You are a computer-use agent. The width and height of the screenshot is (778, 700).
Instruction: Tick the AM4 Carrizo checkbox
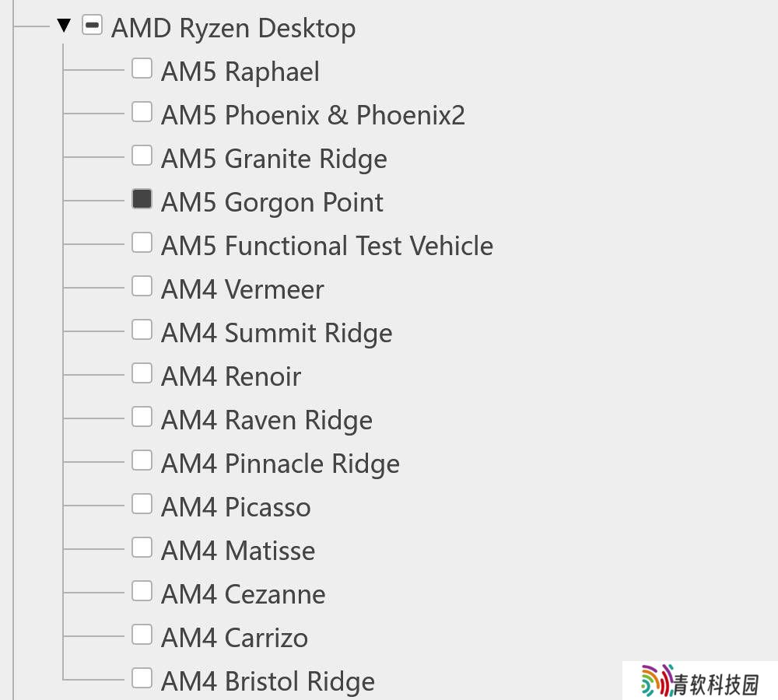pyautogui.click(x=142, y=635)
